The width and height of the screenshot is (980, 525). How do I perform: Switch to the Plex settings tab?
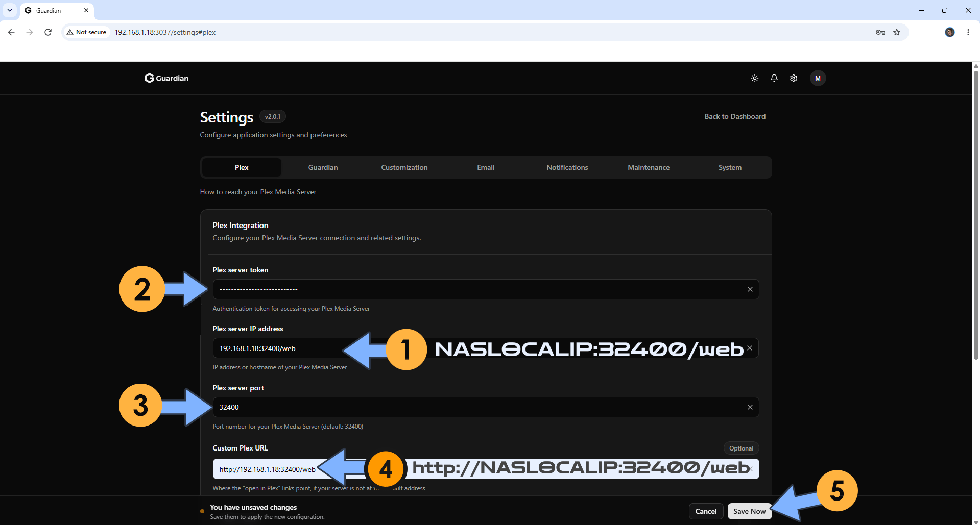[242, 167]
